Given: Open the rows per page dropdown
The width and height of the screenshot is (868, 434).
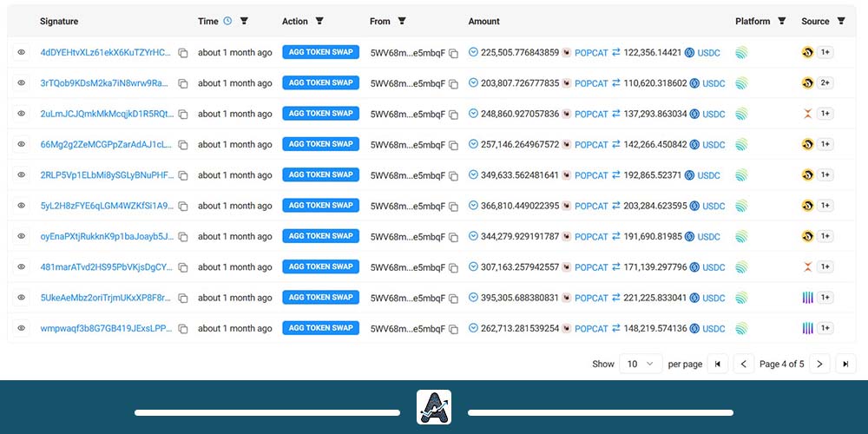Looking at the screenshot, I should coord(641,365).
